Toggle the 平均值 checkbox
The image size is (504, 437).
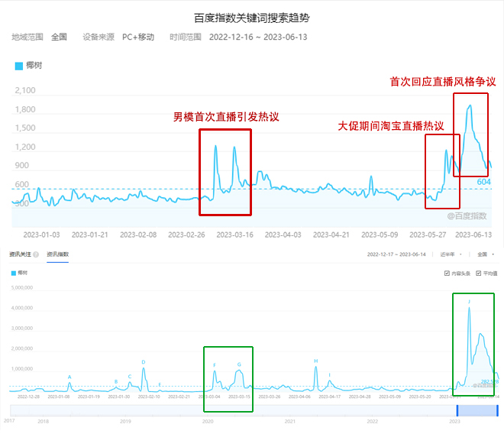[479, 274]
